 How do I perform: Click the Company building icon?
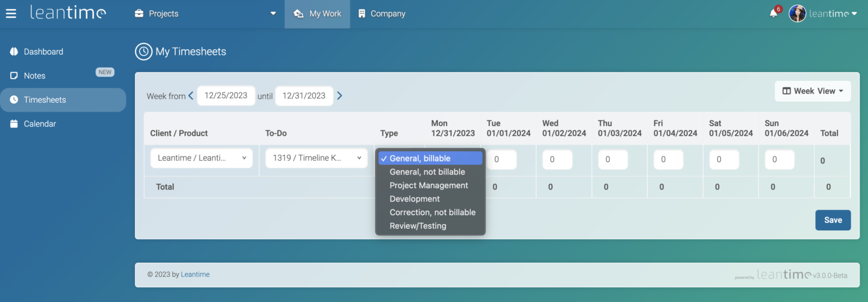[362, 14]
